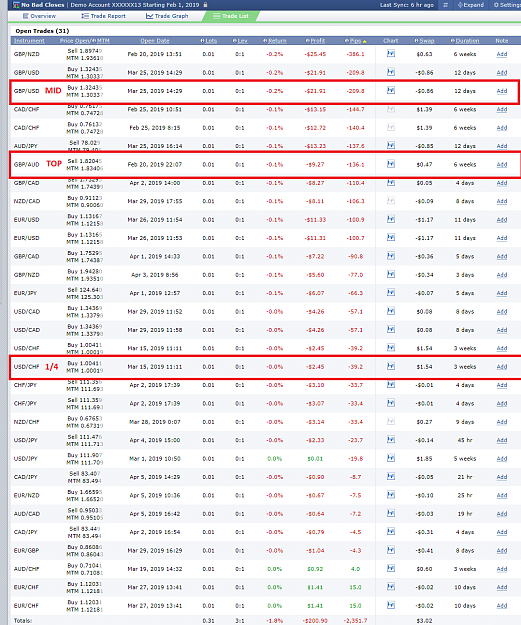Open chart icon for EUR/USD 11:54 trade
The image size is (521, 625).
coord(391,219)
